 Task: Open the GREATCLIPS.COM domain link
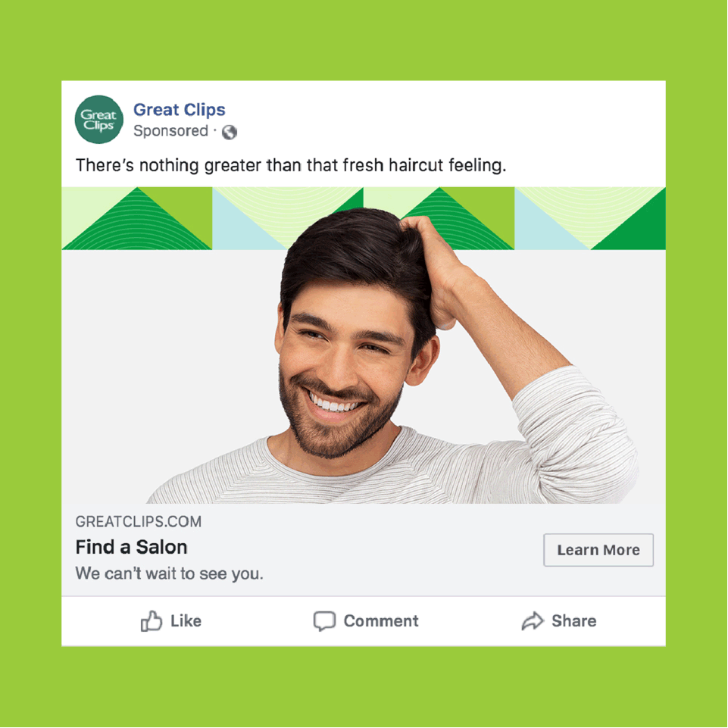[x=139, y=521]
